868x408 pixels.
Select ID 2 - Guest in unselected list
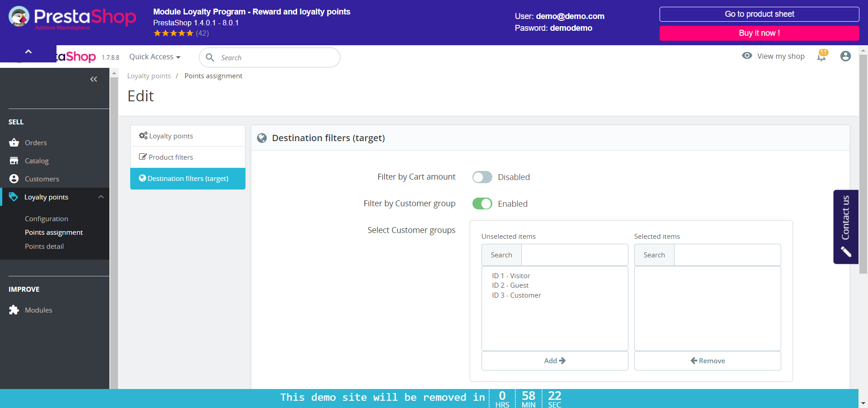coord(510,285)
